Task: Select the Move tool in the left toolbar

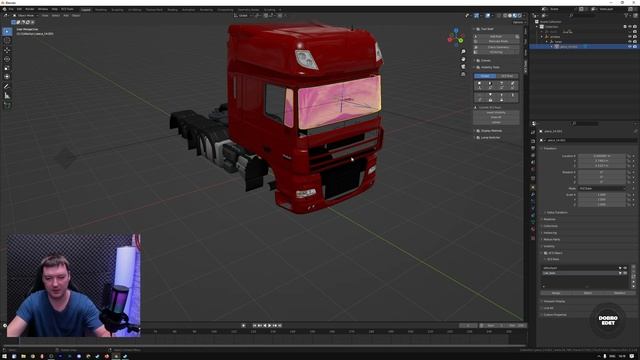Action: point(7,50)
